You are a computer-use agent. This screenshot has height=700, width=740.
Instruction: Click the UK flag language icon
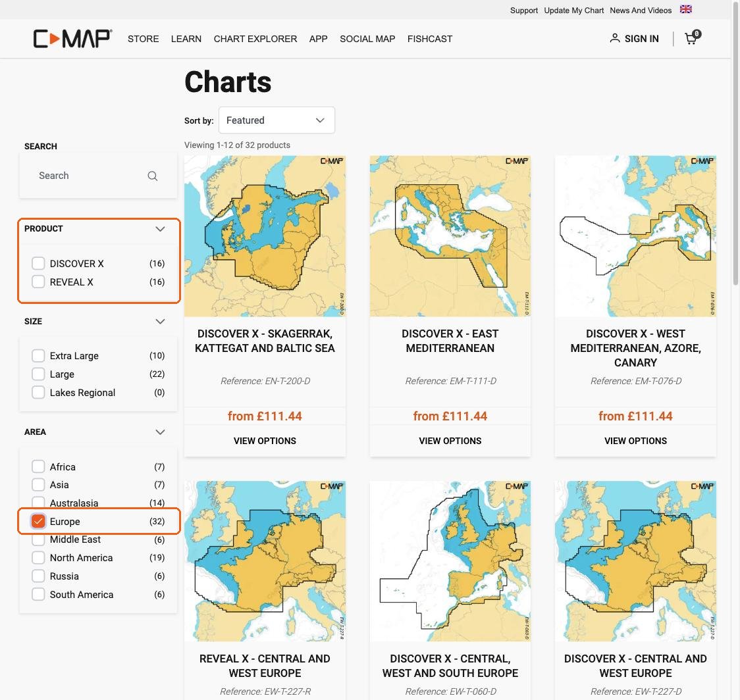click(686, 9)
